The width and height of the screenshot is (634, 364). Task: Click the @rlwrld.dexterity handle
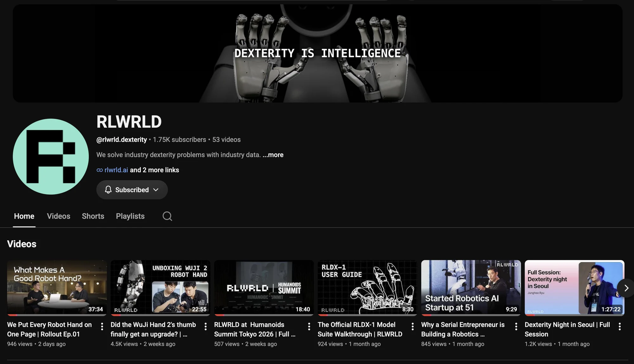coord(122,140)
